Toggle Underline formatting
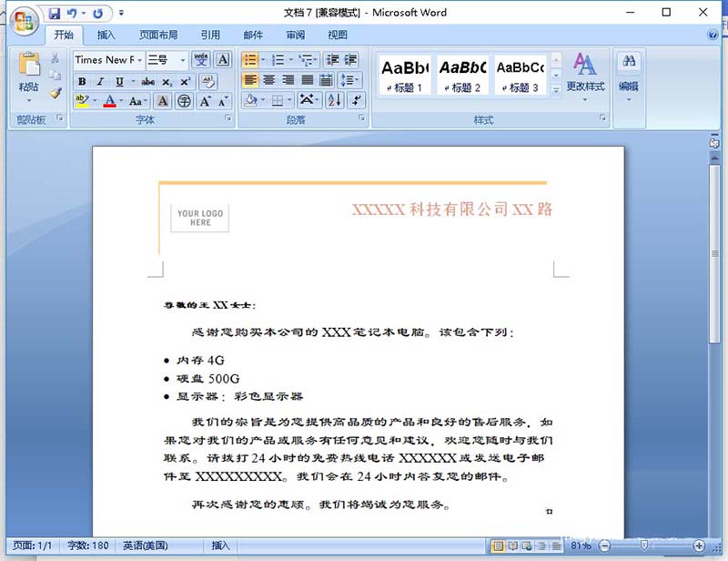The image size is (728, 561). coord(119,82)
